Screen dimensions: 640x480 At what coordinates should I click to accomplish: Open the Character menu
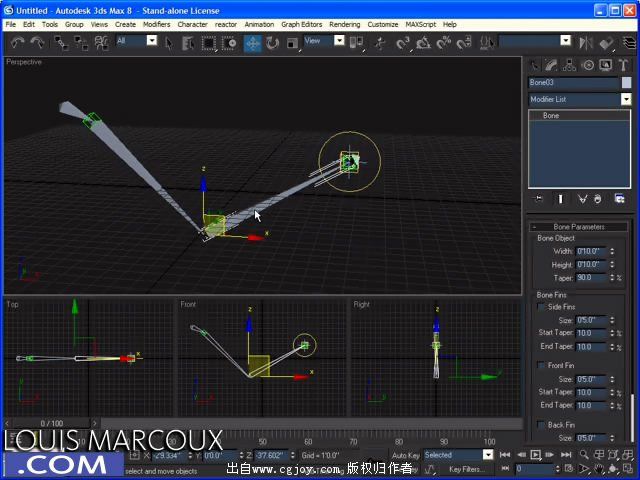(192, 24)
